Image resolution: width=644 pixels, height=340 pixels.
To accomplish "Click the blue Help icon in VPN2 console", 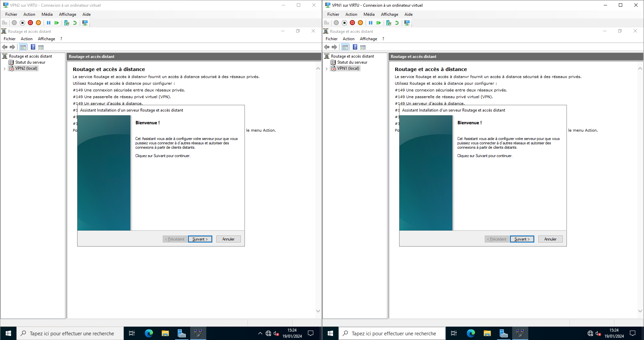I will pyautogui.click(x=33, y=47).
